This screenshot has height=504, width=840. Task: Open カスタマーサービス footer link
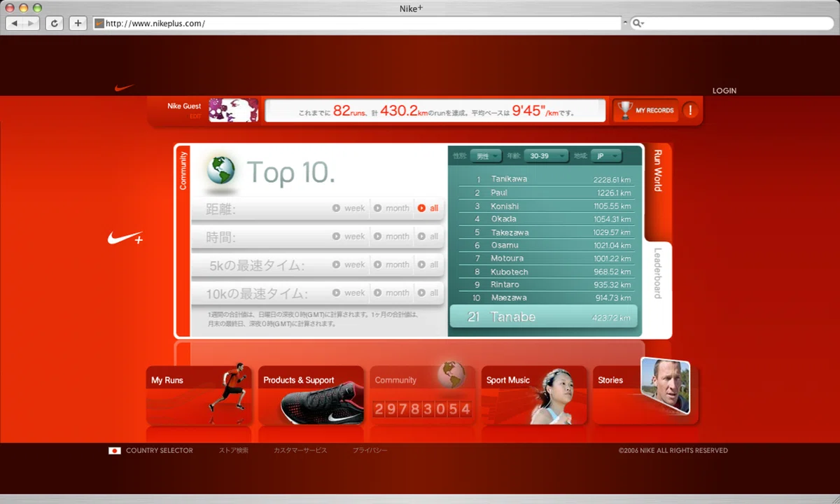click(300, 451)
